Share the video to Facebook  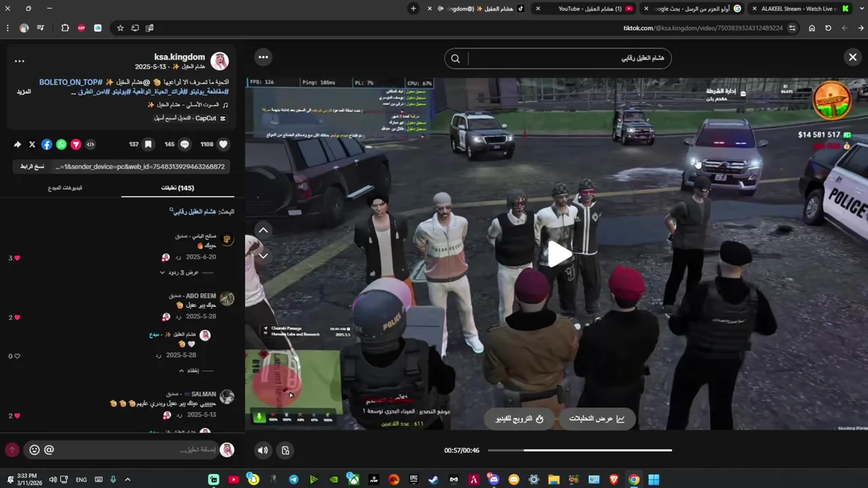(x=47, y=144)
